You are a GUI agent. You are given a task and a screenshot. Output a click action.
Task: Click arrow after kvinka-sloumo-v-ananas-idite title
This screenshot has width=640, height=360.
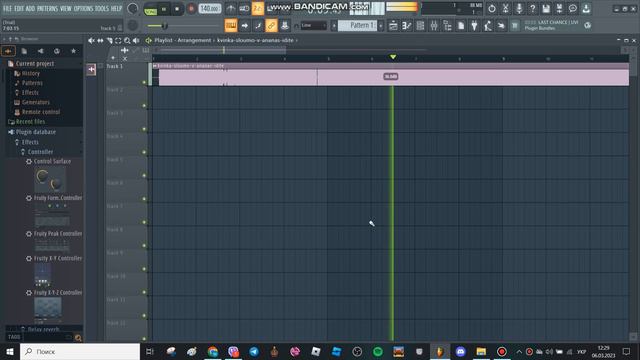click(x=297, y=40)
